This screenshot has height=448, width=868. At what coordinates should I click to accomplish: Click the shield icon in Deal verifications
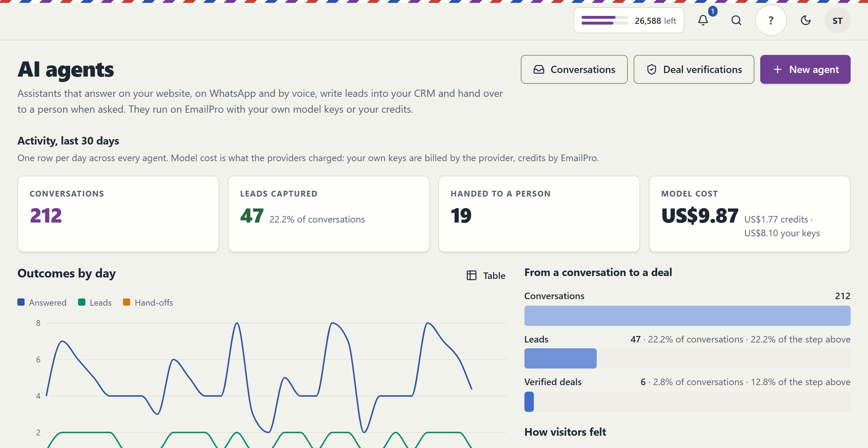coord(651,69)
